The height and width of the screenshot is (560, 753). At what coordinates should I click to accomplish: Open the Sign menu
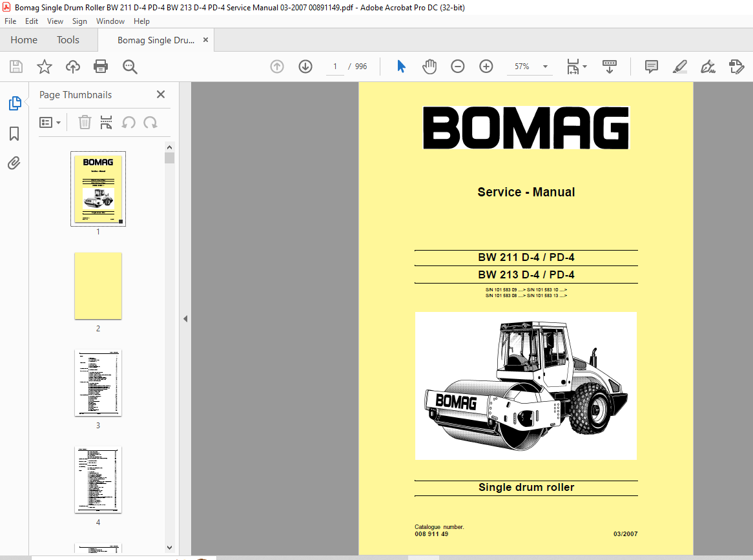[79, 21]
